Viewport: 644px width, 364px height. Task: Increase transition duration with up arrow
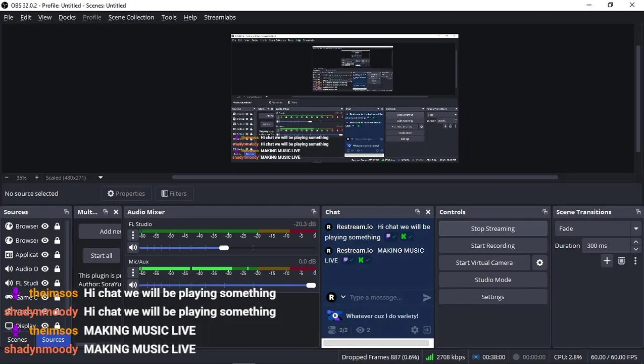(636, 242)
